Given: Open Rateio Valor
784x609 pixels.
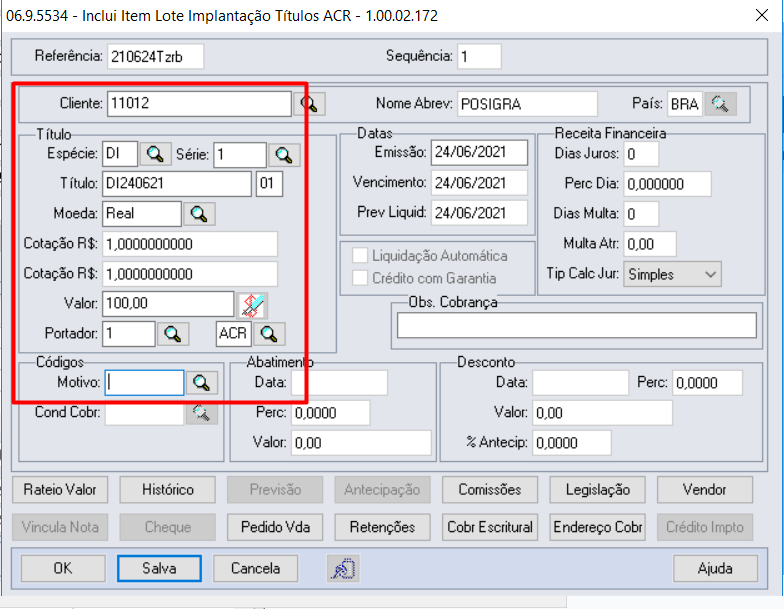Looking at the screenshot, I should (x=60, y=490).
